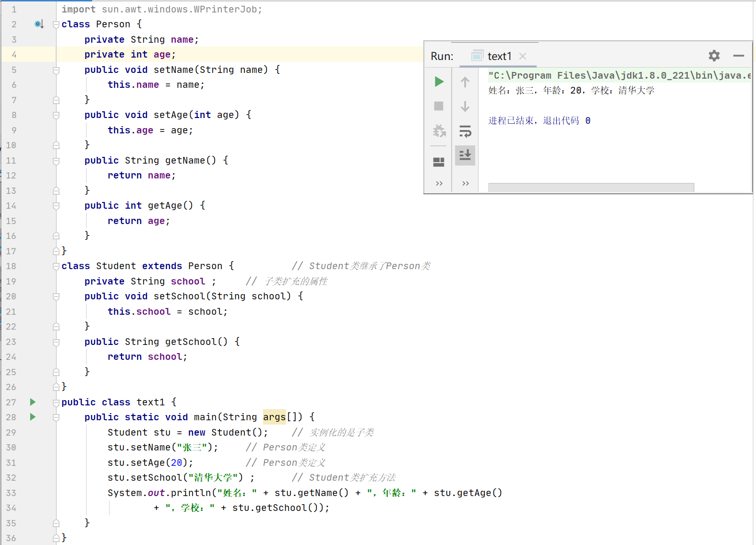Viewport: 756px width, 545px height.
Task: Collapse the Student class fold on line 18
Action: pos(56,266)
